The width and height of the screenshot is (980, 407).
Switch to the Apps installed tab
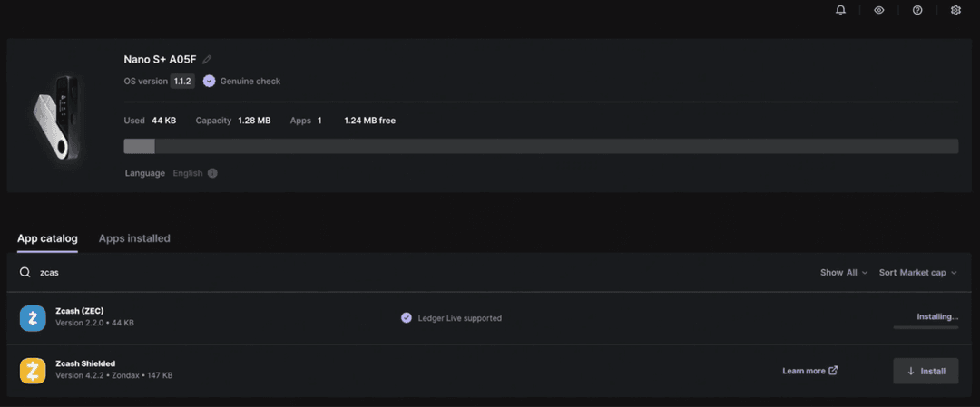[134, 238]
